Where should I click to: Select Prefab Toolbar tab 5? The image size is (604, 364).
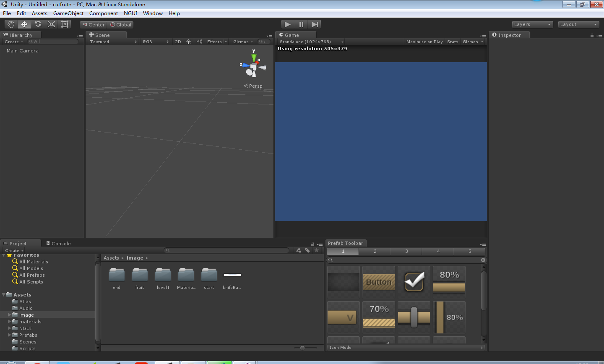coord(470,251)
